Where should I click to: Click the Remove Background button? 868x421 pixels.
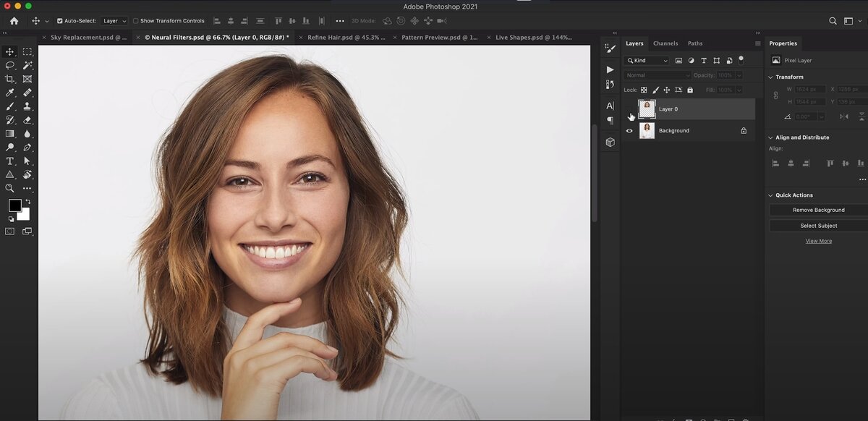818,210
